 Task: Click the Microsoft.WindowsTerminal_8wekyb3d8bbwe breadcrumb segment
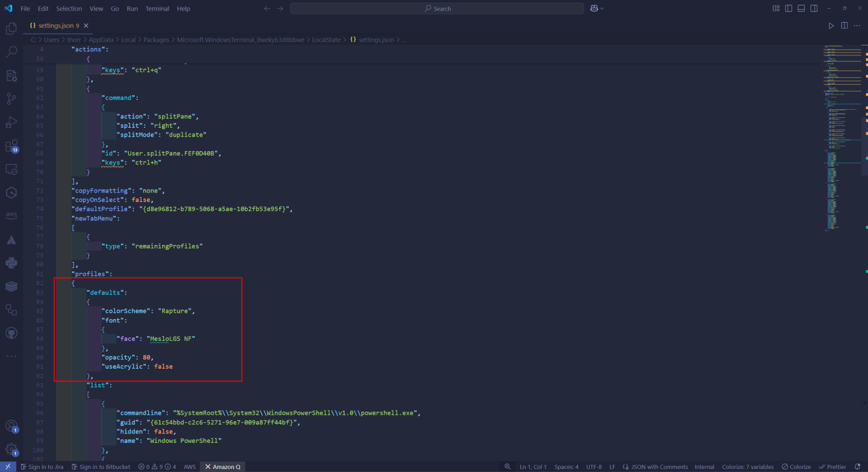240,40
